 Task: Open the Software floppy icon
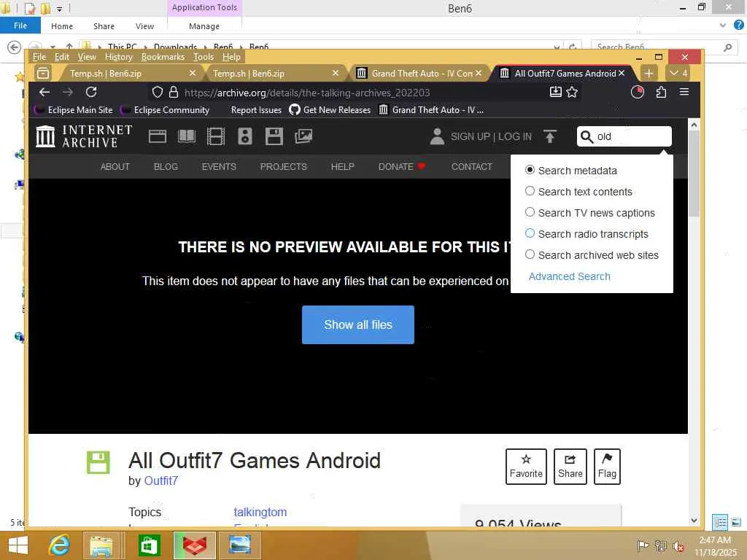(x=274, y=136)
